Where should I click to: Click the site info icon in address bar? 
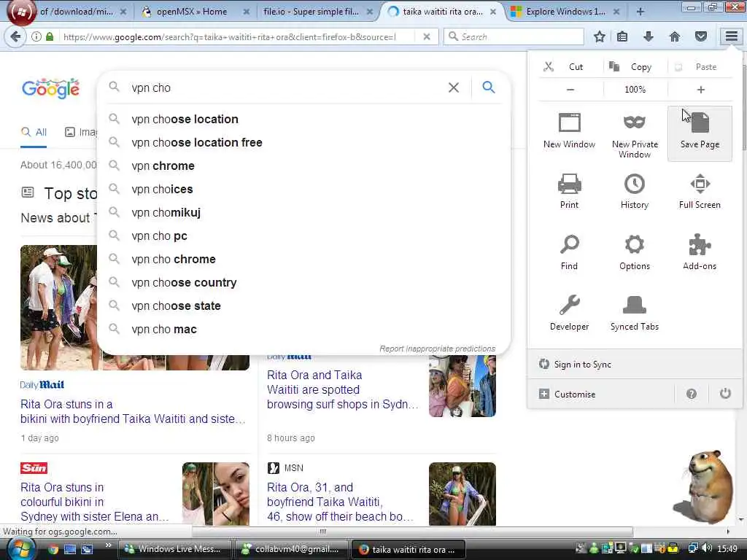[x=36, y=36]
